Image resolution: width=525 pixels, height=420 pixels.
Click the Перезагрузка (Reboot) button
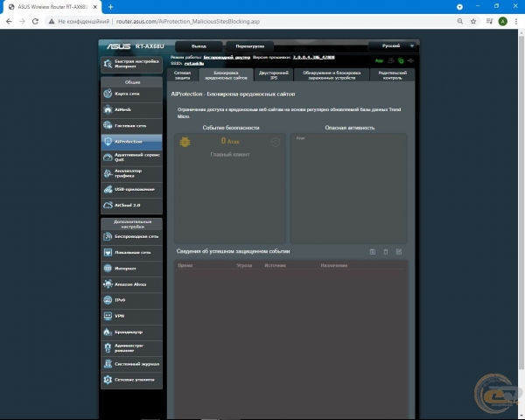[x=249, y=46]
